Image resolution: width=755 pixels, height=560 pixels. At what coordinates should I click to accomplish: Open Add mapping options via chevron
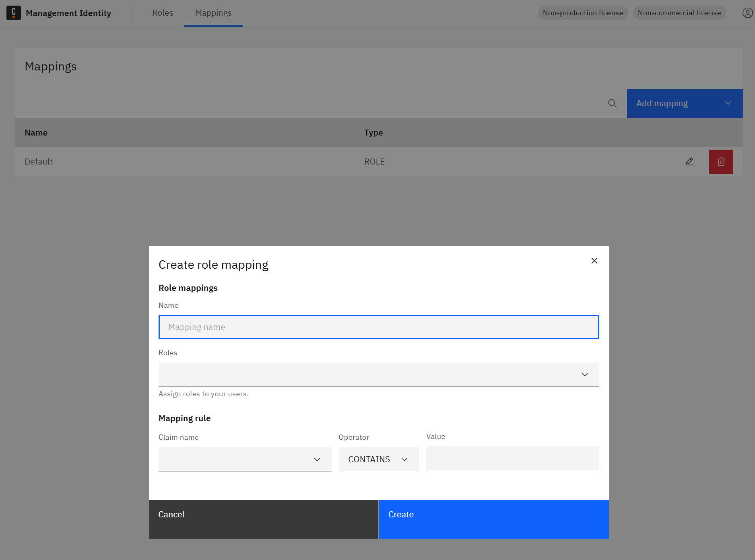point(728,103)
